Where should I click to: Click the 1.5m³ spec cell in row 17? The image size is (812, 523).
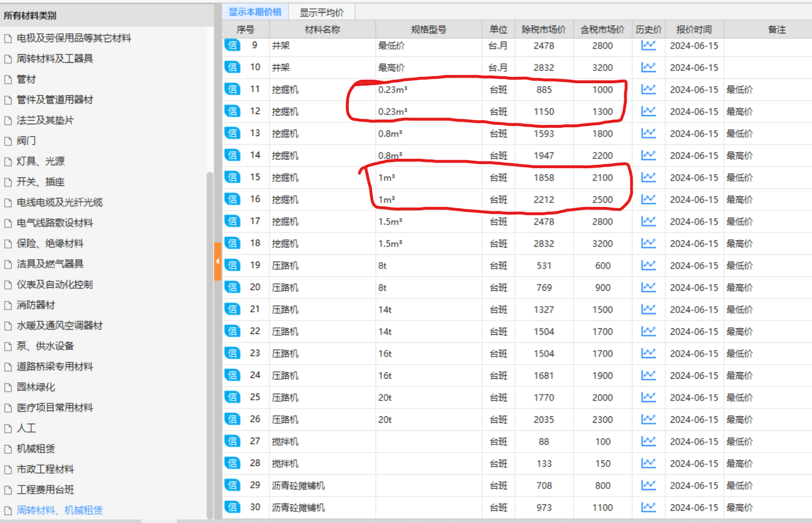(429, 222)
